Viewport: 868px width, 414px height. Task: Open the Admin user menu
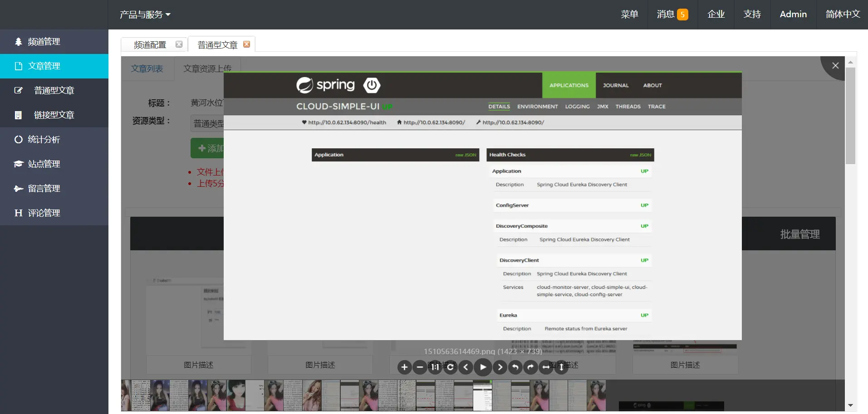tap(793, 15)
